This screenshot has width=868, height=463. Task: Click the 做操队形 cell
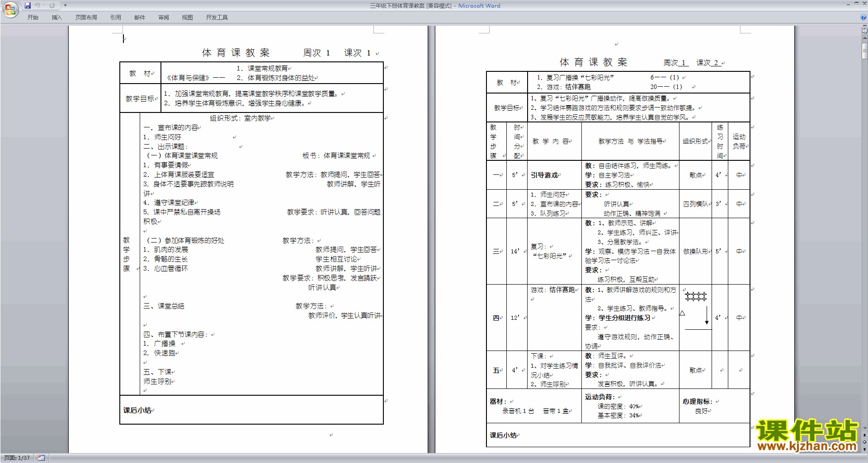[x=695, y=252]
